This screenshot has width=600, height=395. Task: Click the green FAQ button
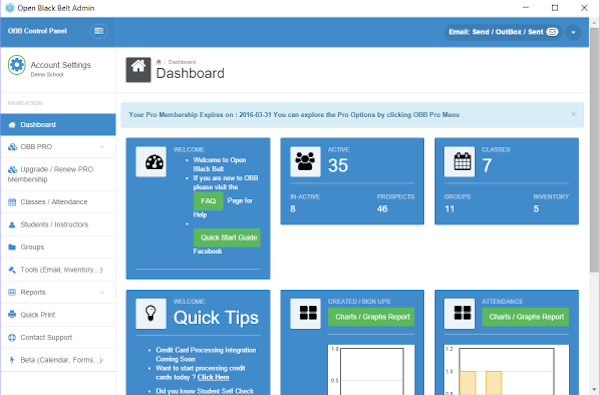pos(208,201)
